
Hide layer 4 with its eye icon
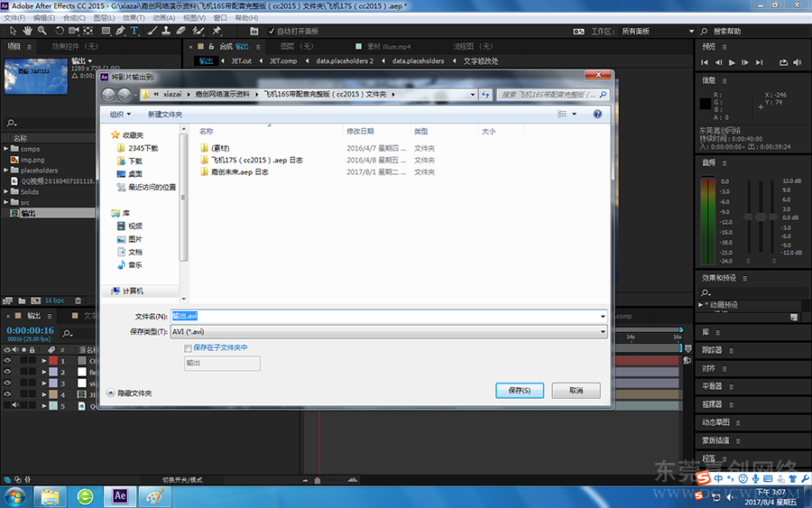click(7, 394)
